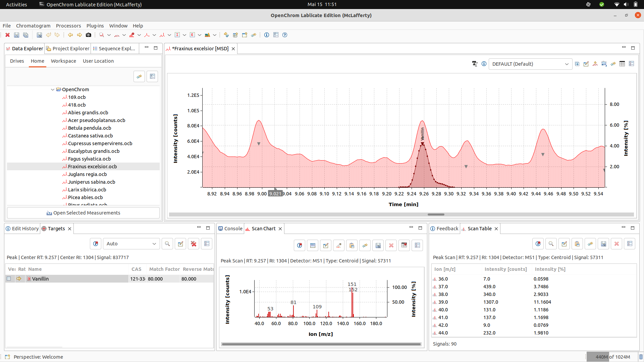Save the scan chart with the save icon
The image size is (644, 362).
click(378, 245)
